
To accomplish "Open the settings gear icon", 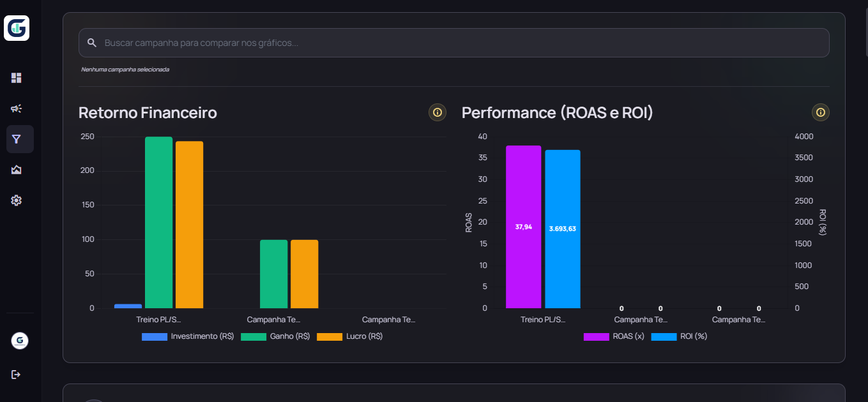I will tap(17, 200).
